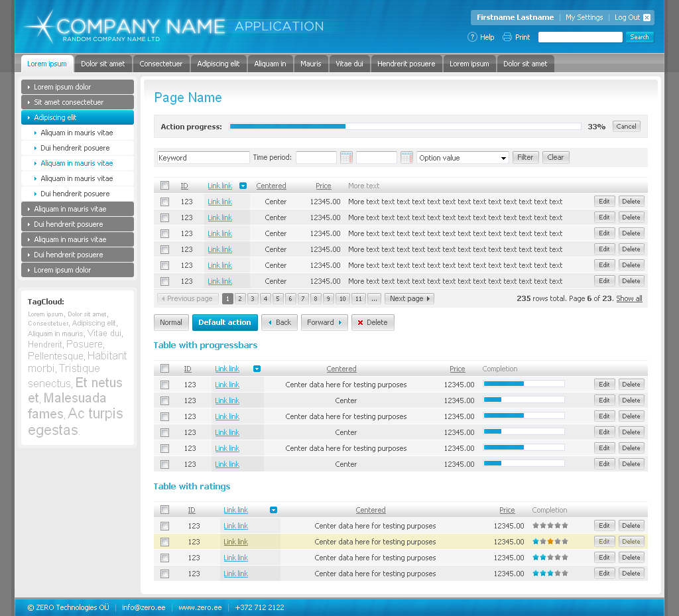This screenshot has width=679, height=616.
Task: Switch to the Aliquam in tab
Action: click(x=271, y=64)
